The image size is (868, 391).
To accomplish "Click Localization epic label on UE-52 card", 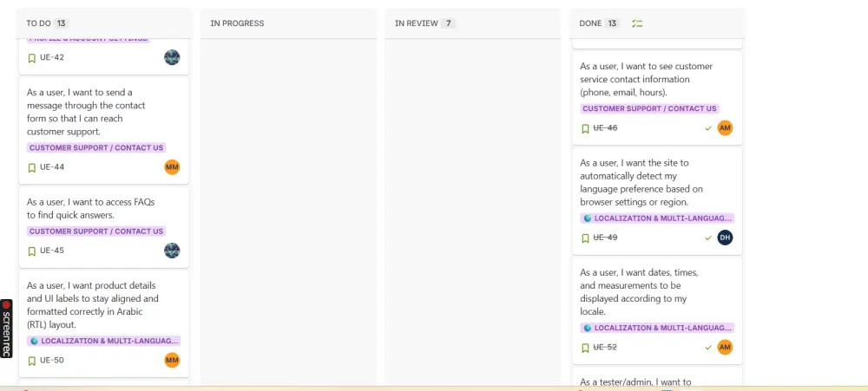I will coord(657,328).
